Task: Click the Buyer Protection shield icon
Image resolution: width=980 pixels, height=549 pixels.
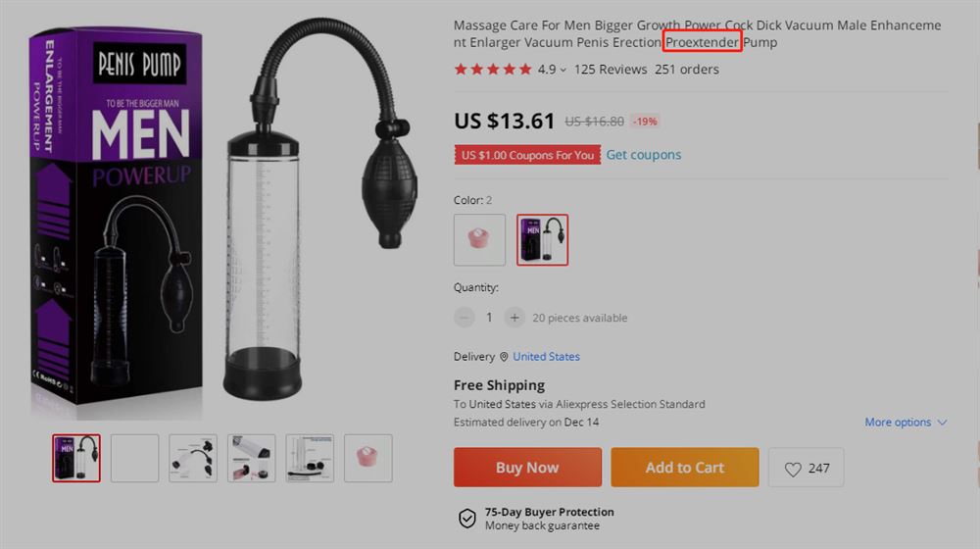Action: click(x=466, y=519)
